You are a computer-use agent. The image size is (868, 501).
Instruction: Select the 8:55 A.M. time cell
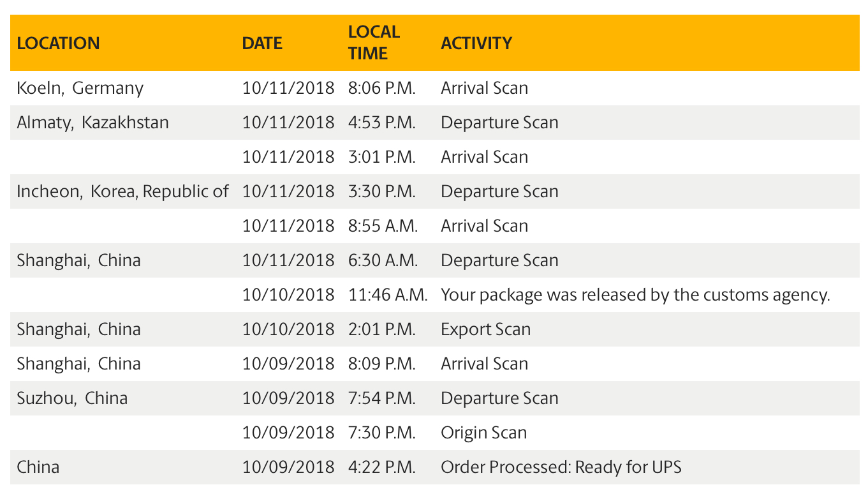tap(383, 225)
